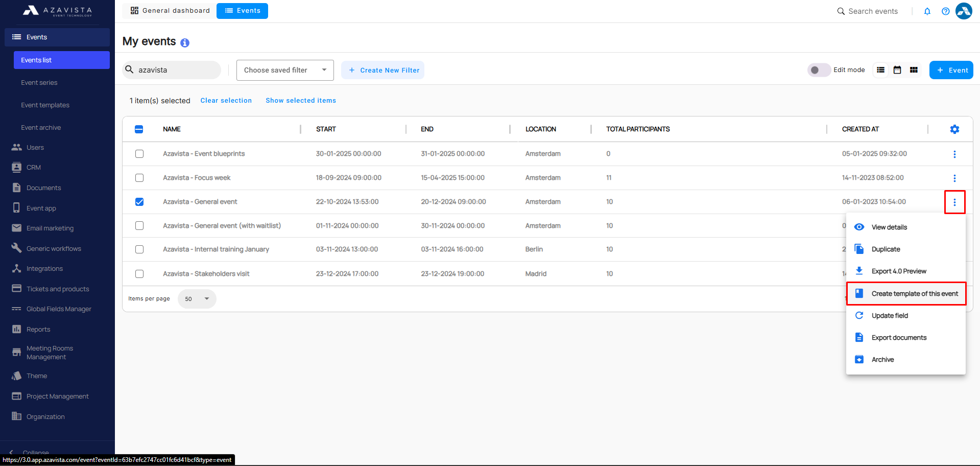
Task: Toggle the Edit mode switch
Action: tap(819, 70)
